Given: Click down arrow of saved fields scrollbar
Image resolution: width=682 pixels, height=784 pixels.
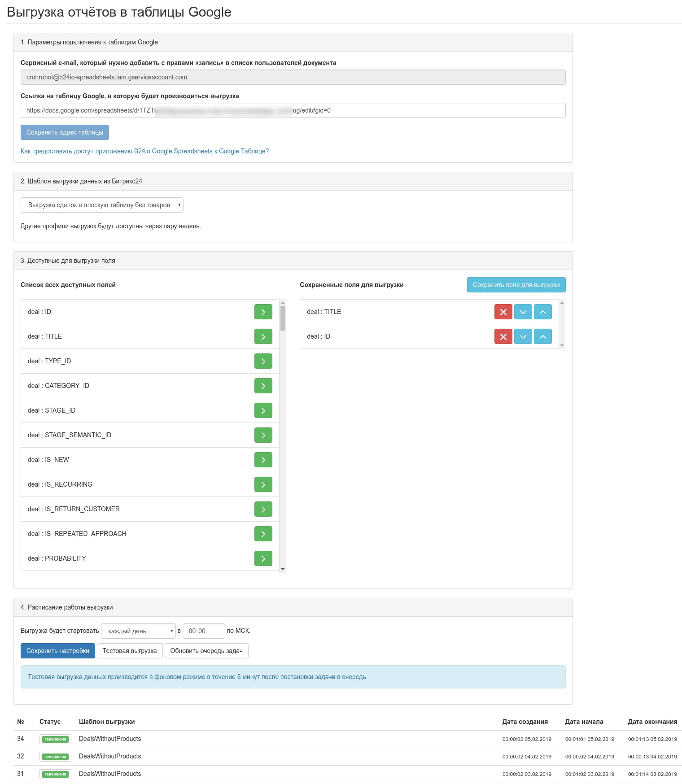Looking at the screenshot, I should [562, 345].
